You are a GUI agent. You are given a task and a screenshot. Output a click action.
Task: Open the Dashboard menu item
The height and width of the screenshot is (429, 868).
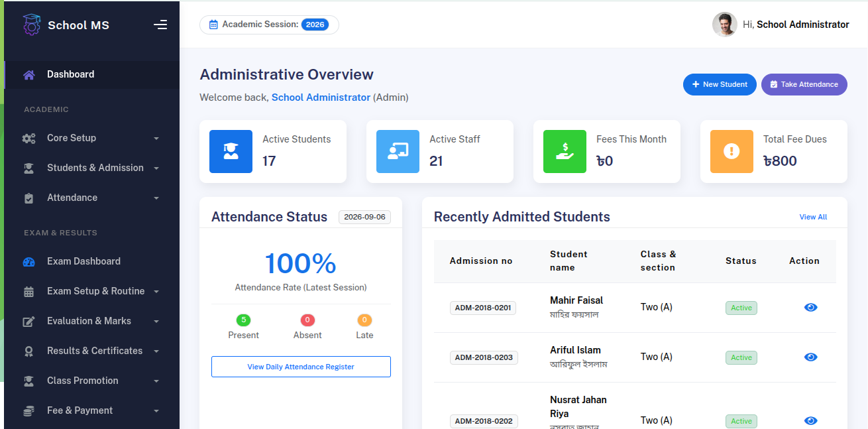coord(91,75)
